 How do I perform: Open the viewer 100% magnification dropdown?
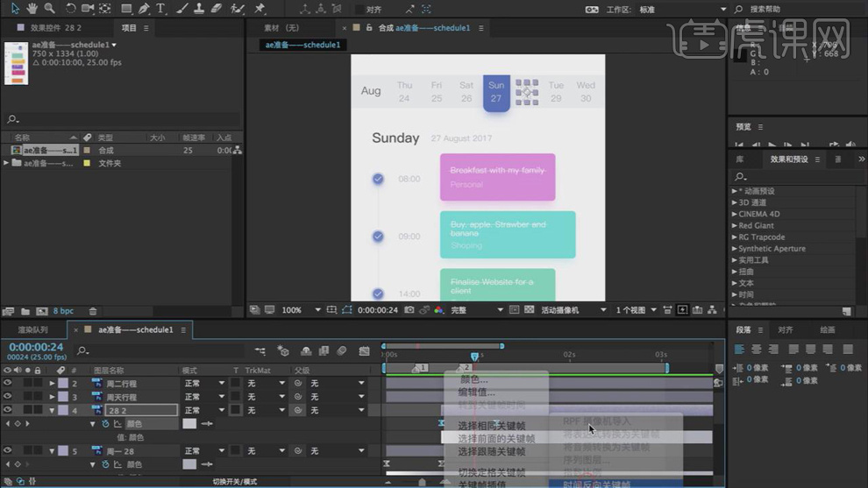pos(301,310)
